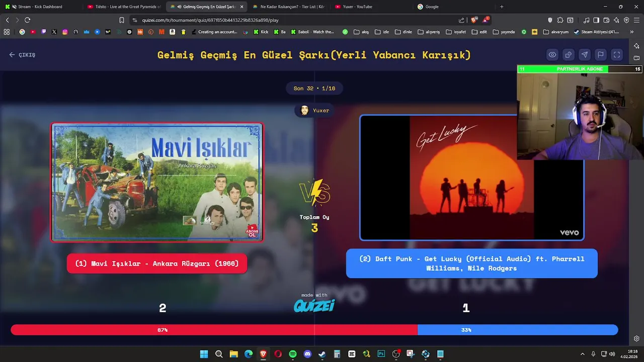Vote for Daft Punk - Get Lucky
644x362 pixels.
472,263
